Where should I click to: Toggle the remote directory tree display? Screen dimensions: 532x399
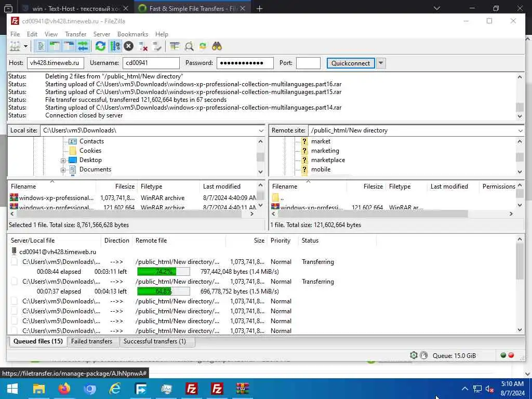coord(69,46)
